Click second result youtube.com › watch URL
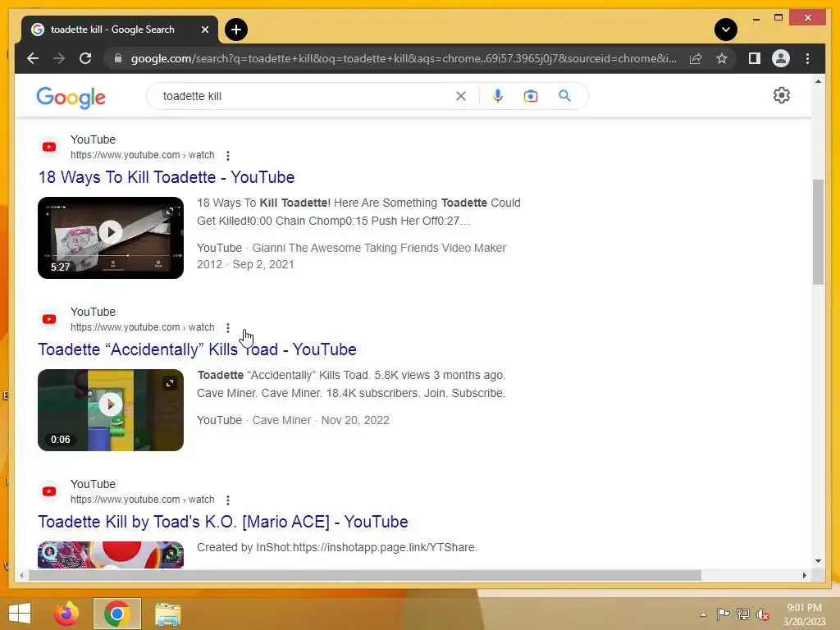The width and height of the screenshot is (840, 630). click(143, 327)
